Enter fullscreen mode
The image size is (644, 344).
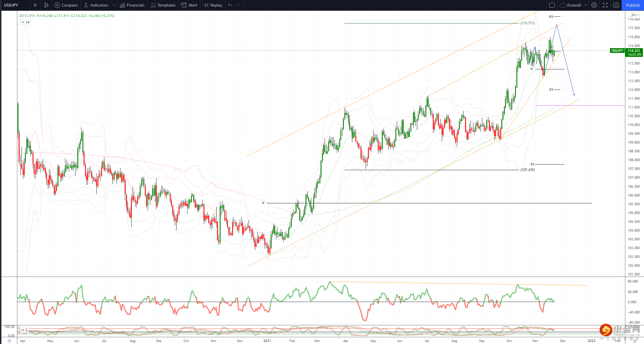(605, 5)
